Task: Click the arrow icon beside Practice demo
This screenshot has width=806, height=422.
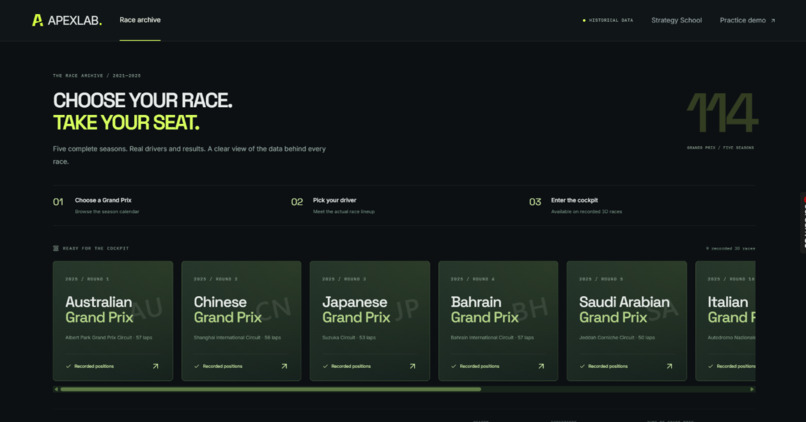Action: (x=773, y=21)
